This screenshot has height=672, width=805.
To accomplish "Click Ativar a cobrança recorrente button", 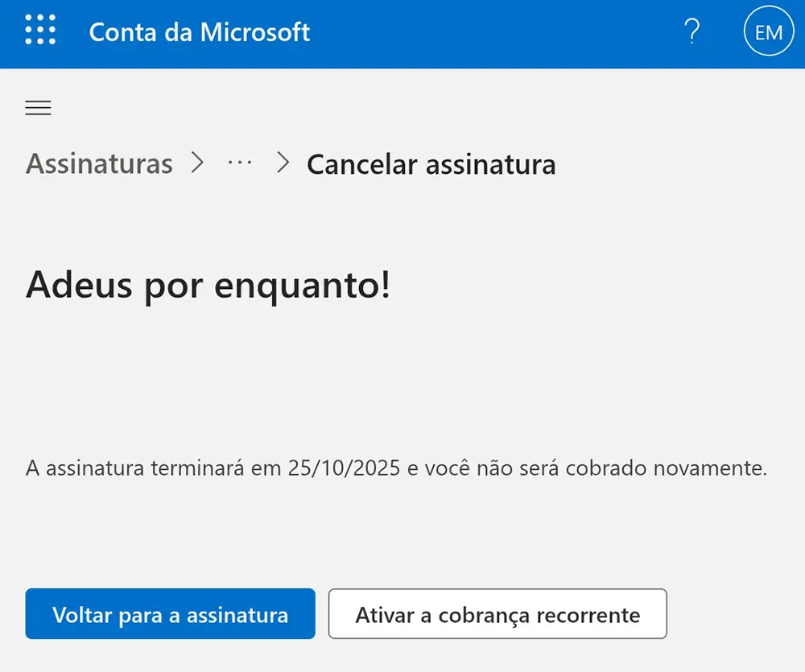I will (x=497, y=615).
